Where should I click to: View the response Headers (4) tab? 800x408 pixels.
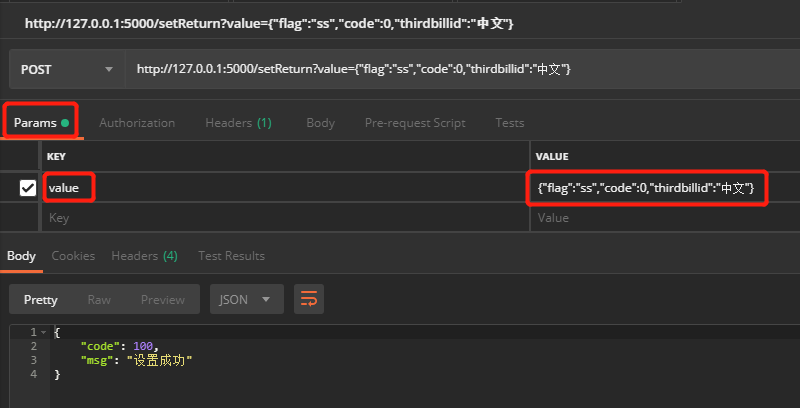[x=144, y=256]
